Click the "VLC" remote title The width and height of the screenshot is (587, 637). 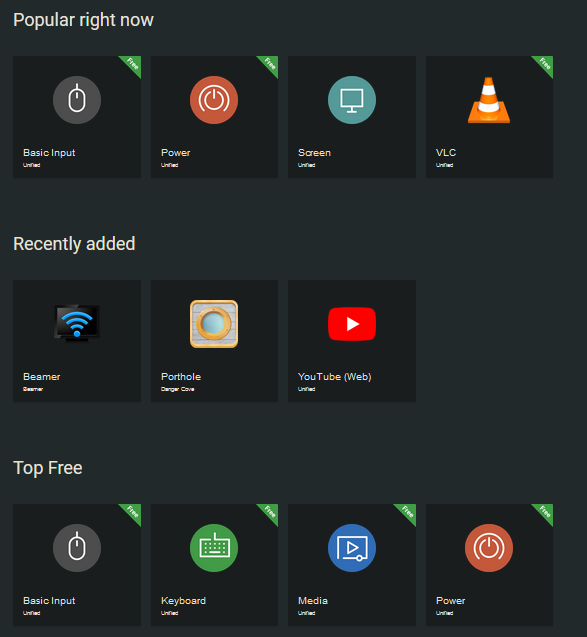coord(446,153)
